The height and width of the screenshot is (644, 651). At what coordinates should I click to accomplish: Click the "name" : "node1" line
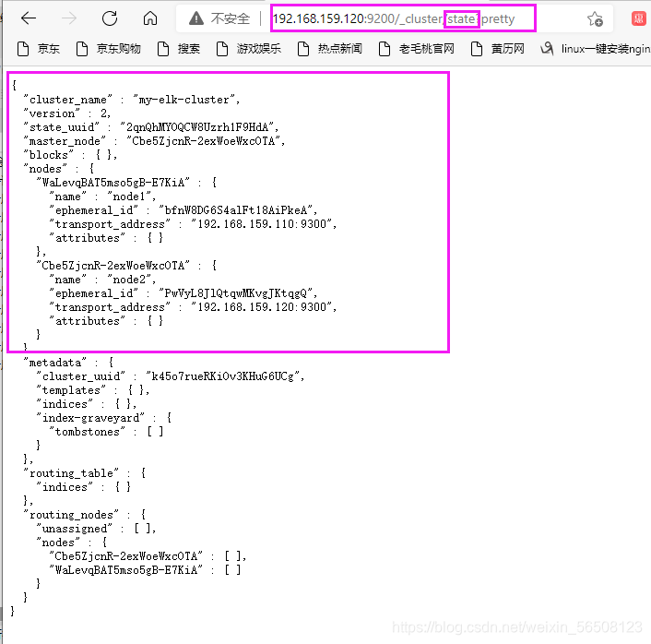tap(102, 197)
